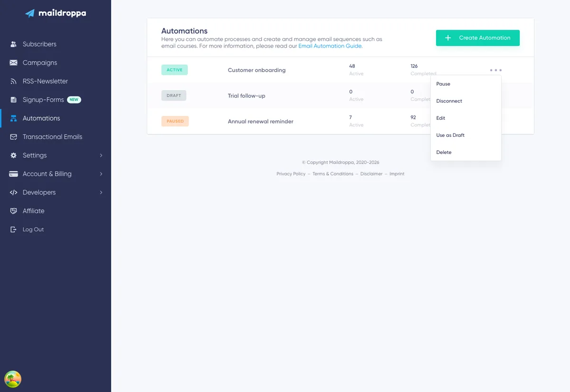Open the three-dots menu for Customer onboarding
570x392 pixels.
click(x=495, y=70)
